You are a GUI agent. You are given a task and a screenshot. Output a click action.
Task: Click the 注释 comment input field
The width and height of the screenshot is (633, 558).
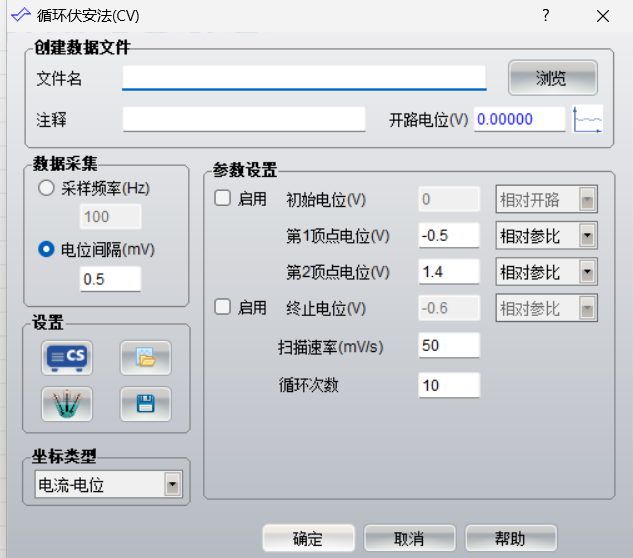pos(244,119)
